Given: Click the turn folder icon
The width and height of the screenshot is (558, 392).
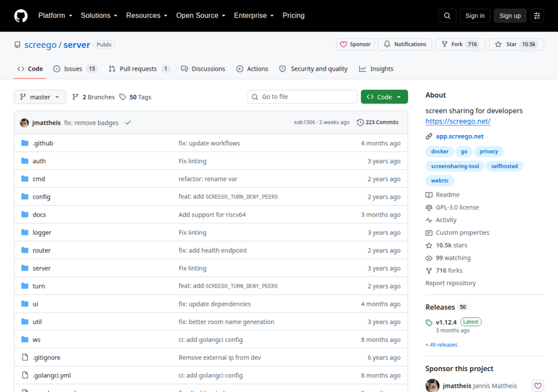Looking at the screenshot, I should pyautogui.click(x=25, y=286).
